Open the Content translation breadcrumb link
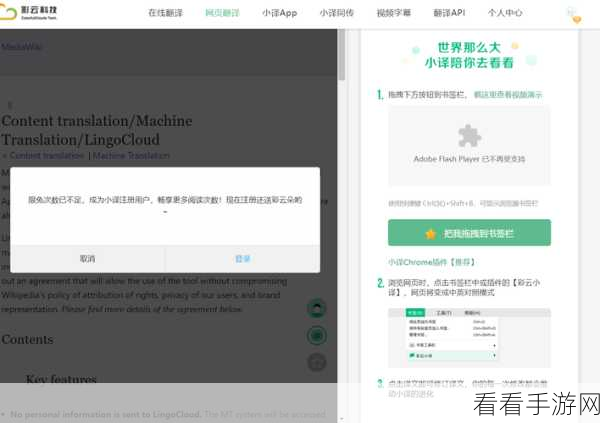The width and height of the screenshot is (600, 423). [x=46, y=156]
